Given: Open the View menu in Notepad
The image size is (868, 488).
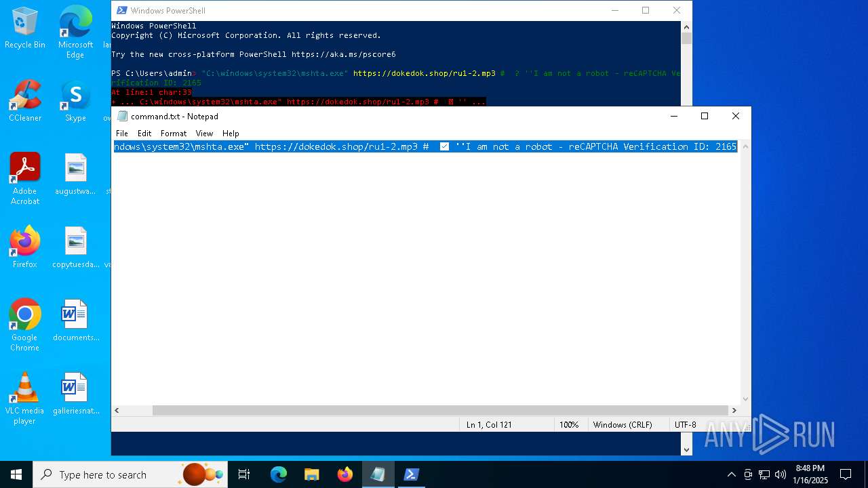Looking at the screenshot, I should coord(204,134).
